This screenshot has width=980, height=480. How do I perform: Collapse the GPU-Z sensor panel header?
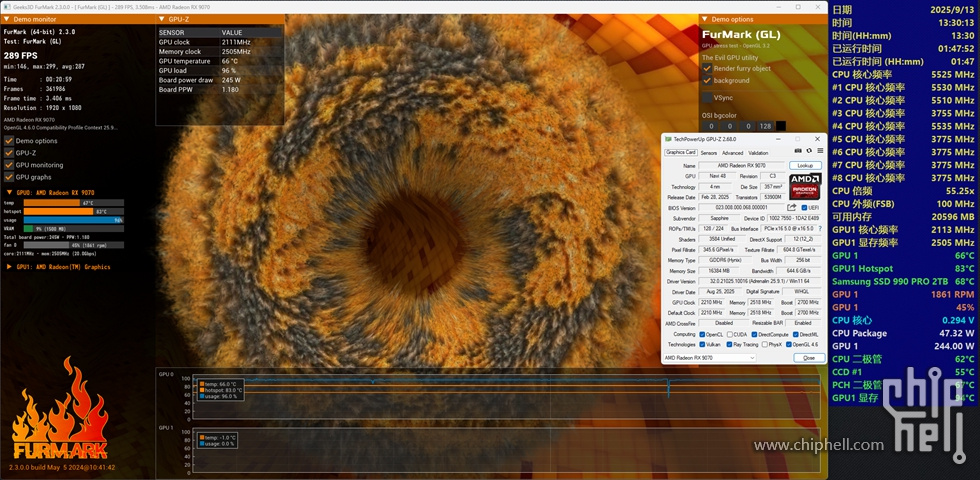tap(161, 19)
